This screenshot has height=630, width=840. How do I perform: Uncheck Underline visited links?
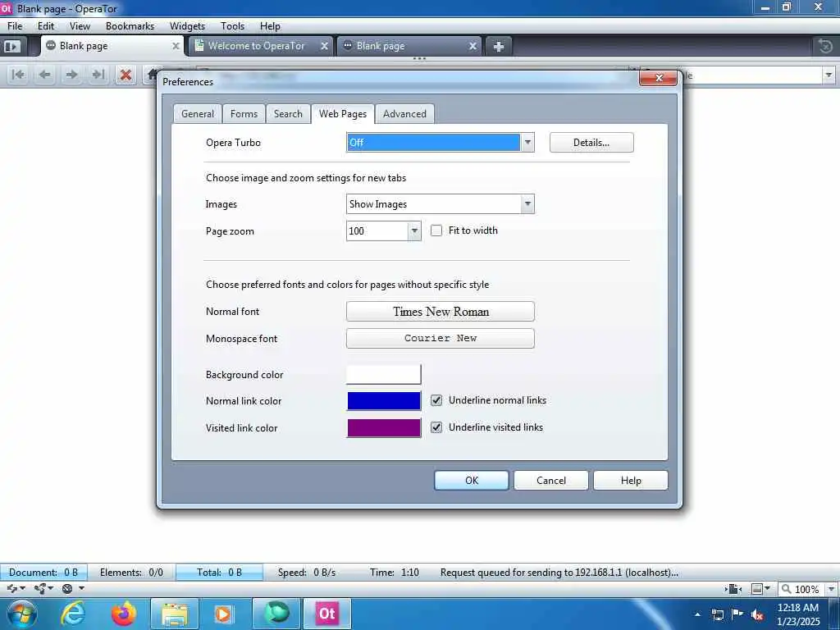pos(436,427)
